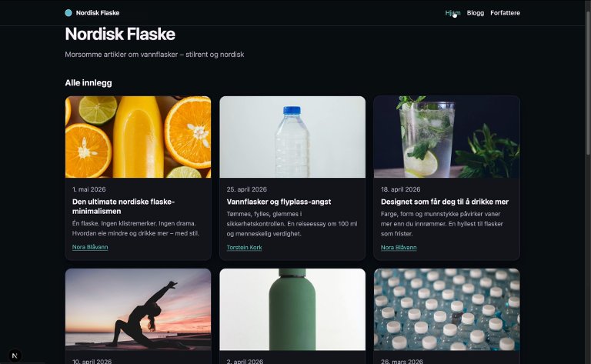This screenshot has width=591, height=364.
Task: Click the Alle innlegg section heading
Action: [x=88, y=83]
